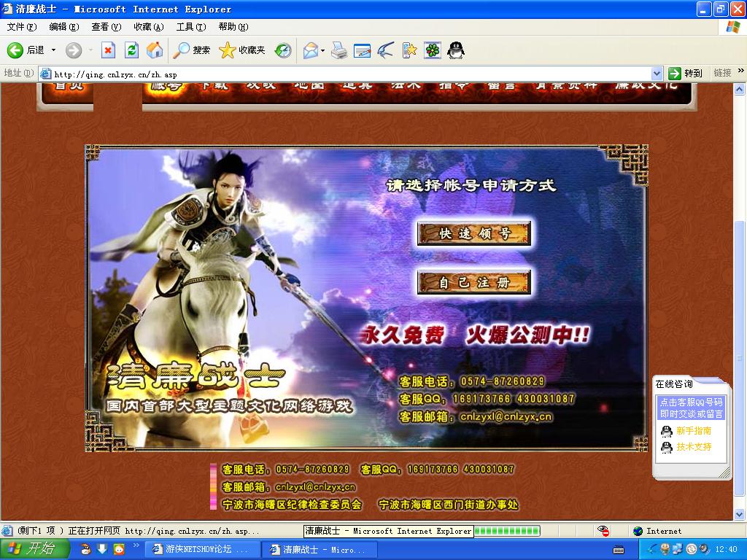
Task: Click the blue download arrow quick launch icon
Action: (102, 550)
